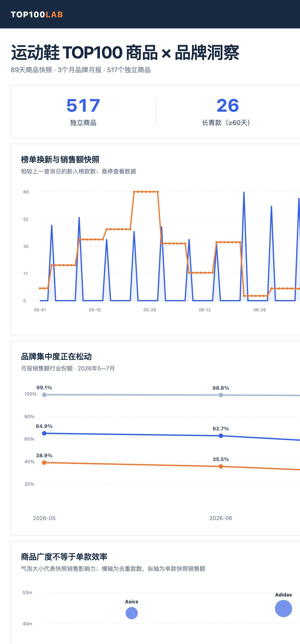Click the 05-15 date label on x-axis
The width and height of the screenshot is (300, 644).
click(95, 310)
